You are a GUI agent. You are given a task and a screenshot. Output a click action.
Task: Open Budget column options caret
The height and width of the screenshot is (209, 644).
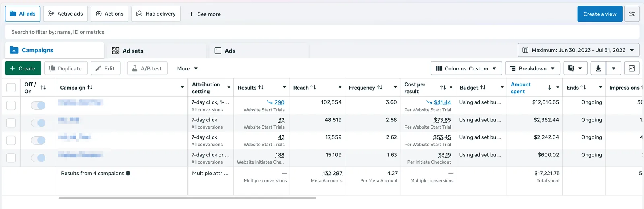point(502,88)
